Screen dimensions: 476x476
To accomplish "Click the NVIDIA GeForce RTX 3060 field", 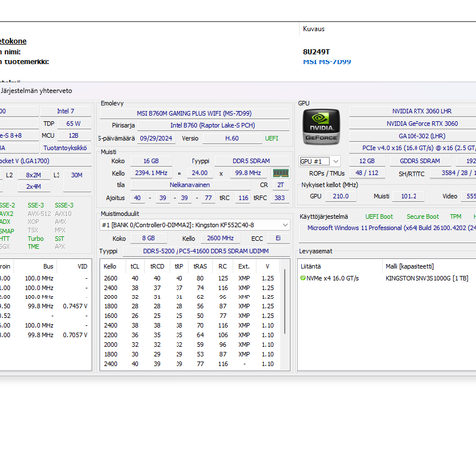I will tap(413, 124).
